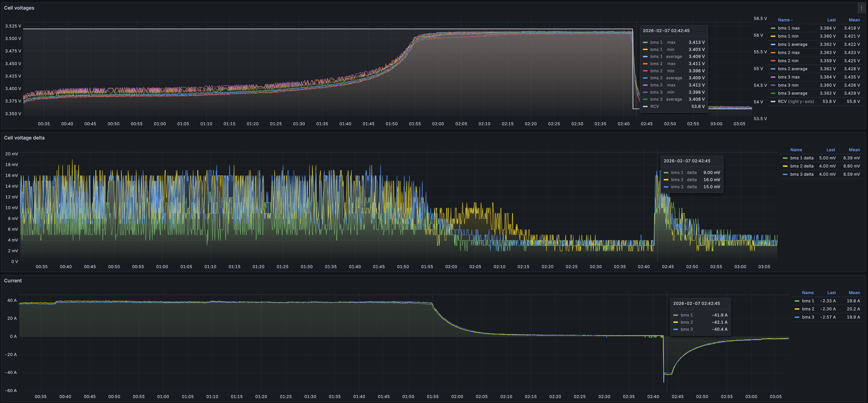The image size is (868, 403).
Task: Open the Cell voltages panel kebab menu
Action: [861, 8]
